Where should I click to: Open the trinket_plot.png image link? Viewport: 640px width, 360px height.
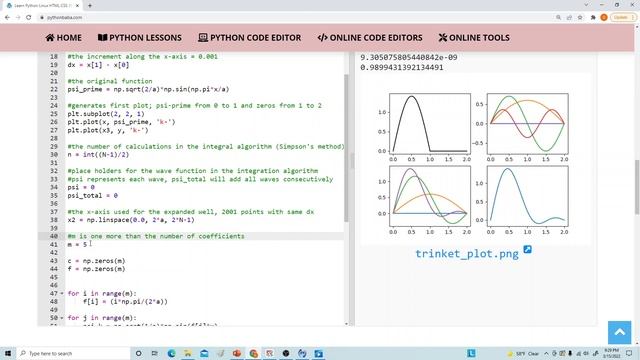point(467,253)
